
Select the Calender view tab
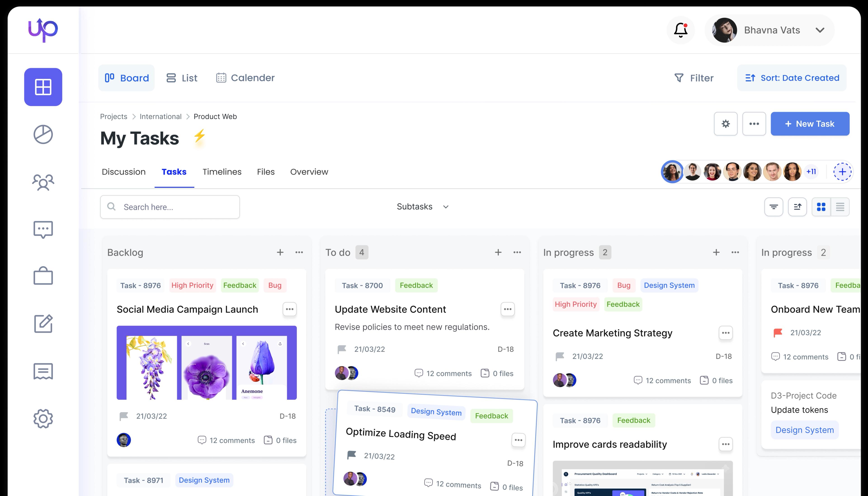(x=245, y=78)
